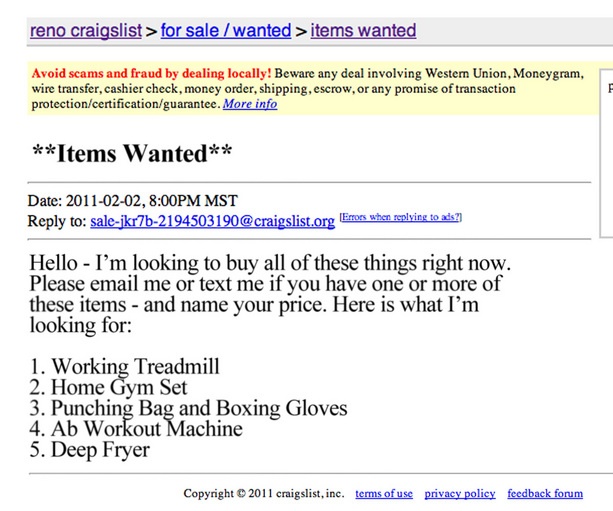The height and width of the screenshot is (511, 613).
Task: Open the reno craigslist breadcrumb link
Action: [86, 31]
